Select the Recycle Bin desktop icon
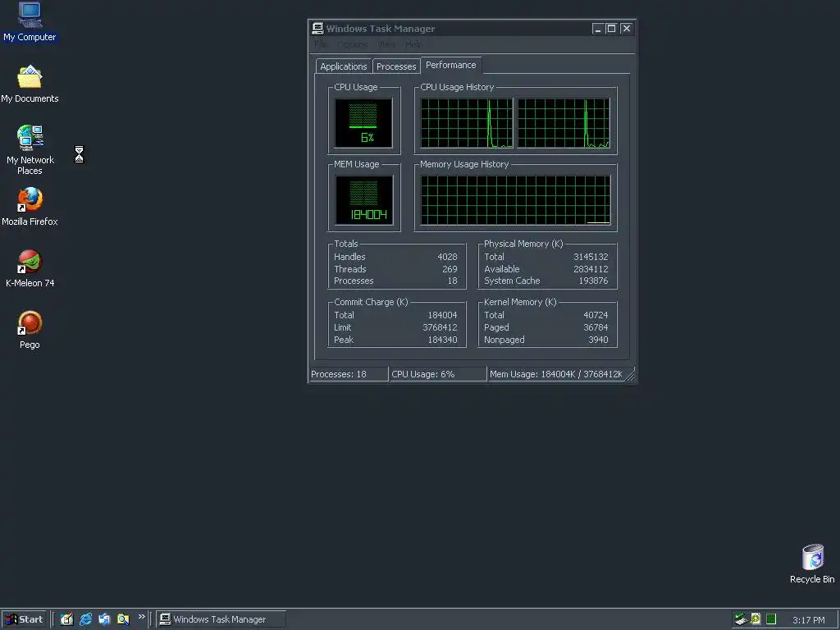This screenshot has height=630, width=840. coord(812,564)
